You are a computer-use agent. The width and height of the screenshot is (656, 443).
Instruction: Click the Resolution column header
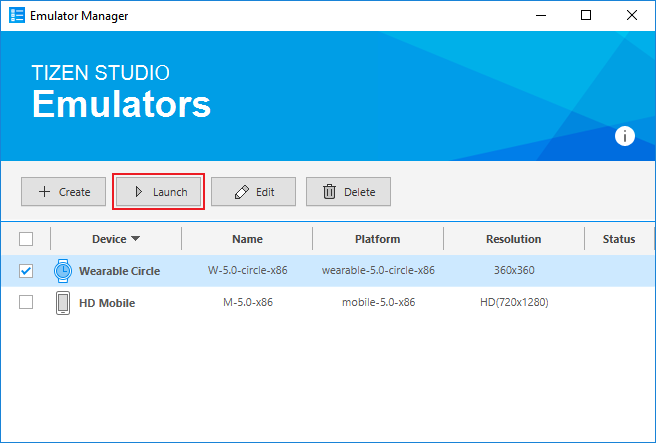pyautogui.click(x=514, y=239)
